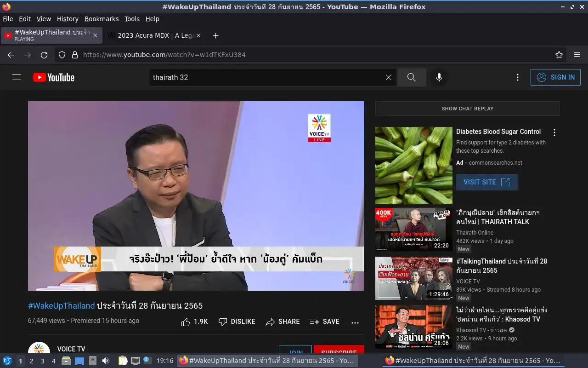Open the Firefox application hamburger menu
This screenshot has width=588, height=368.
click(x=577, y=55)
